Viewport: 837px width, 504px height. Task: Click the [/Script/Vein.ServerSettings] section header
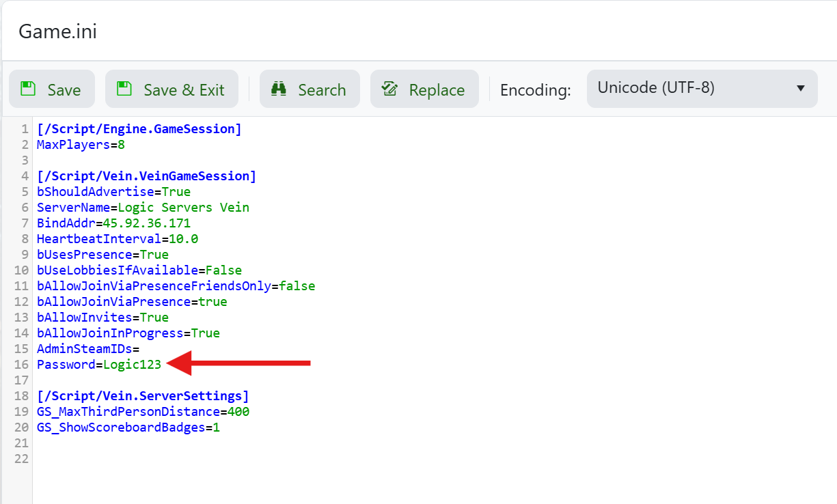point(143,396)
